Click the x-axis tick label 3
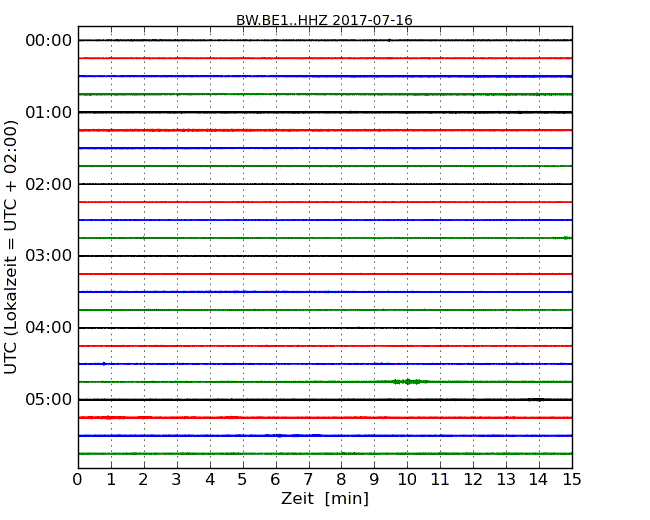The height and width of the screenshot is (520, 650). tap(177, 480)
